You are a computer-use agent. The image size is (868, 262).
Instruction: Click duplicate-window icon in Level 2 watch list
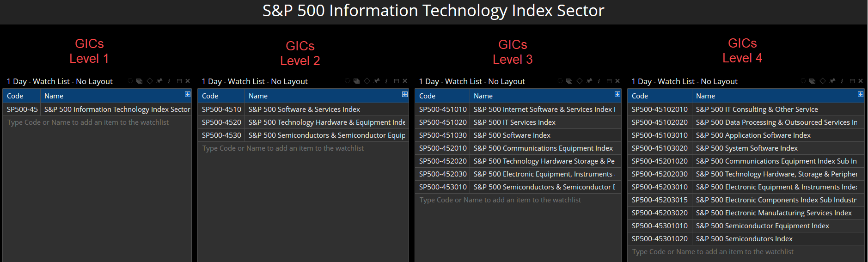click(356, 81)
